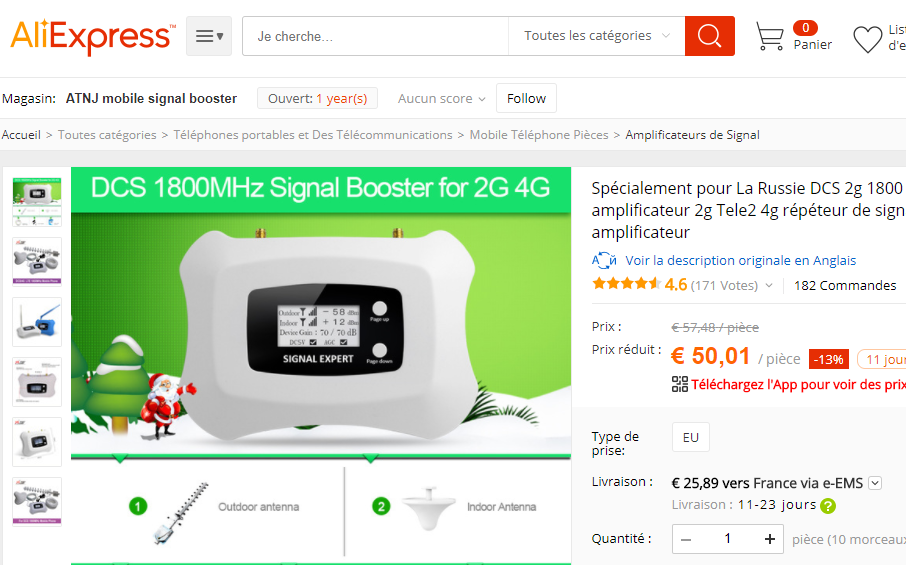Click the translate icon beside description link
The width and height of the screenshot is (906, 565).
pyautogui.click(x=604, y=261)
